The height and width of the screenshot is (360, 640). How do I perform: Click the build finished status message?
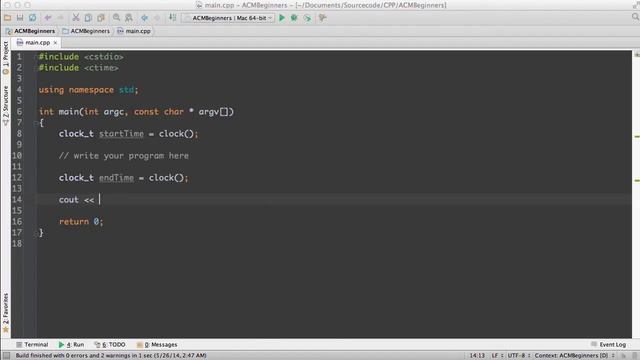[x=111, y=356]
